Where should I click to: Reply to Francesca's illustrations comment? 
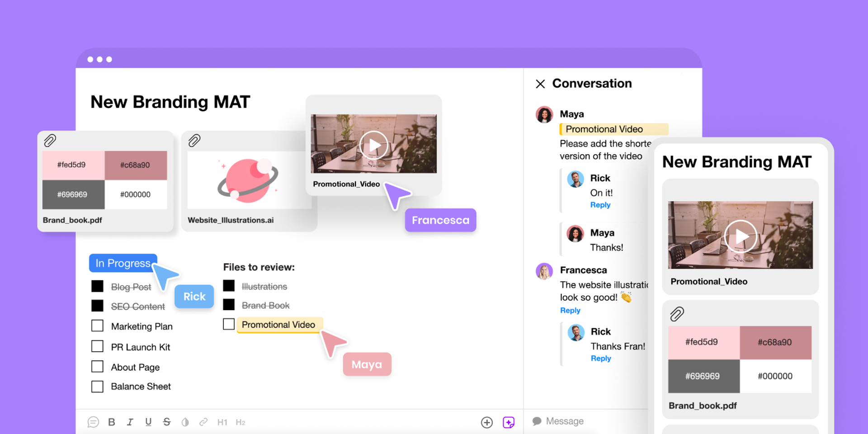570,310
